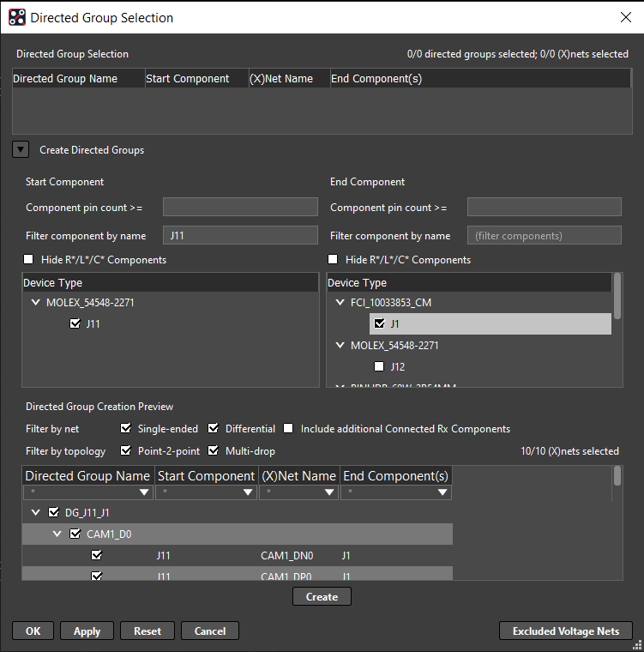Screen dimensions: 644x652
Task: Click the End Component name filter field
Action: pyautogui.click(x=544, y=235)
